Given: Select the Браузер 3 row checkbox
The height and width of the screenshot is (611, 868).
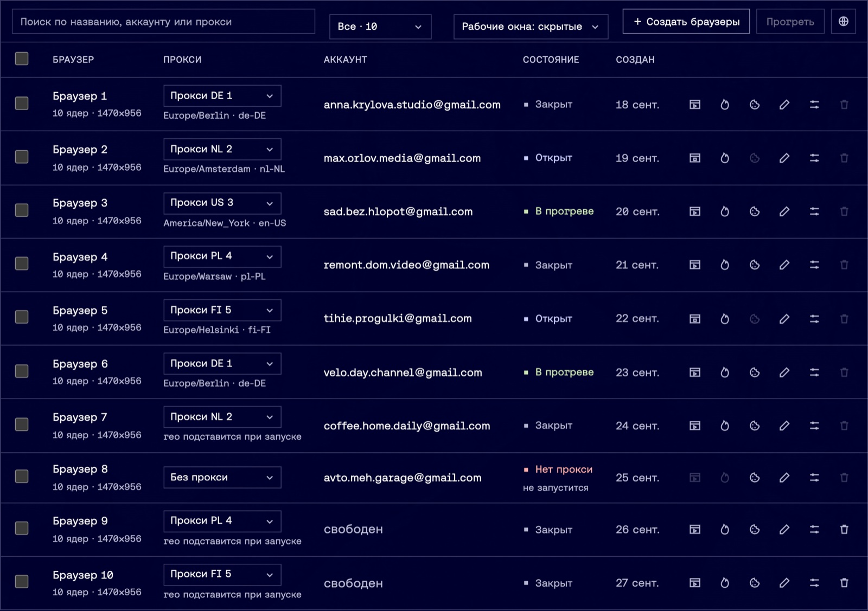Looking at the screenshot, I should [22, 210].
